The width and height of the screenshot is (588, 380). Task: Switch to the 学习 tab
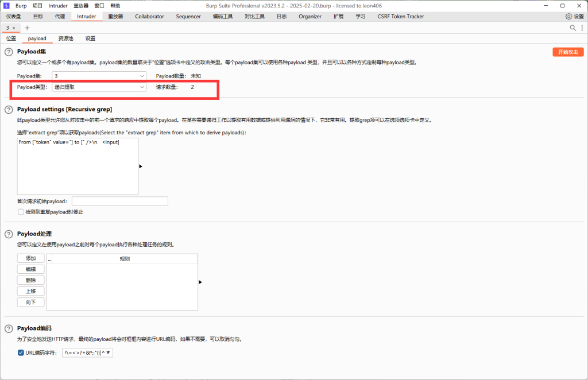pos(361,17)
